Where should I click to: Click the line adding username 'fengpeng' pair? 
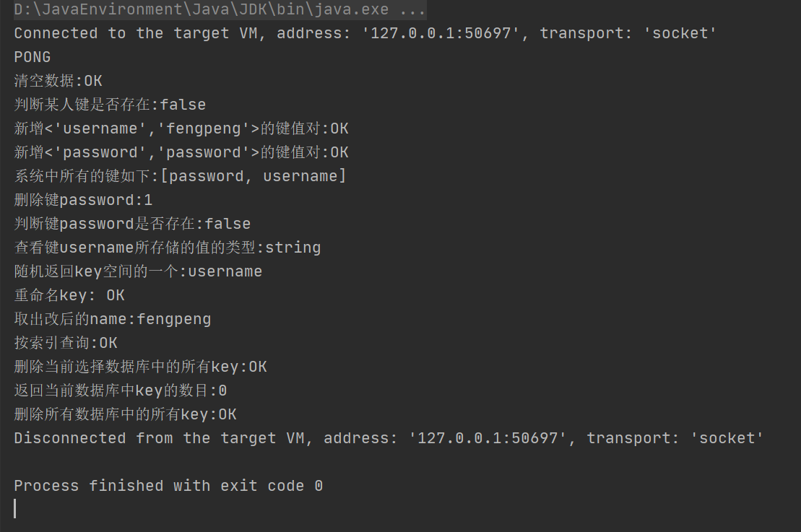(x=181, y=128)
